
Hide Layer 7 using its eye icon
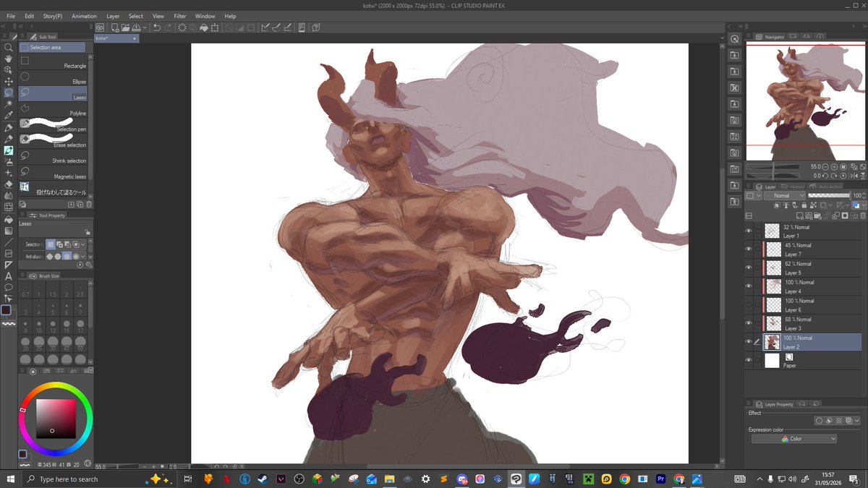(749, 249)
